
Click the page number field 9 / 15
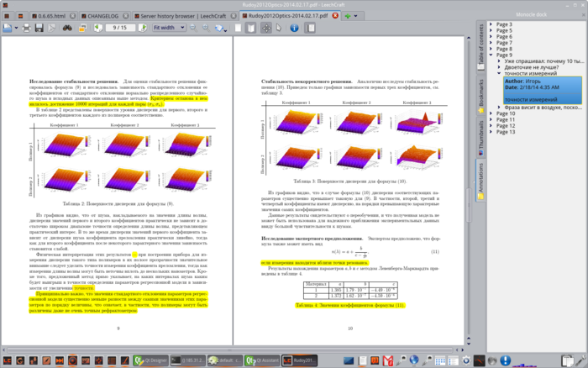point(120,28)
